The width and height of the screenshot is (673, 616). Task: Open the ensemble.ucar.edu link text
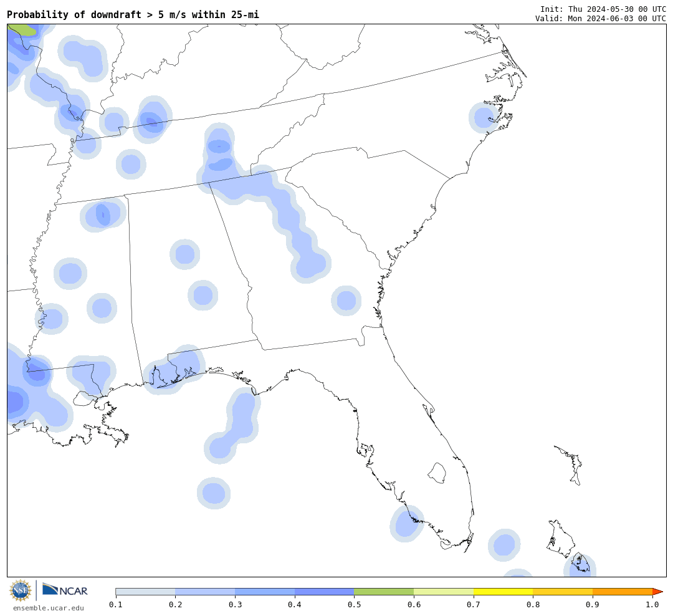pyautogui.click(x=49, y=608)
